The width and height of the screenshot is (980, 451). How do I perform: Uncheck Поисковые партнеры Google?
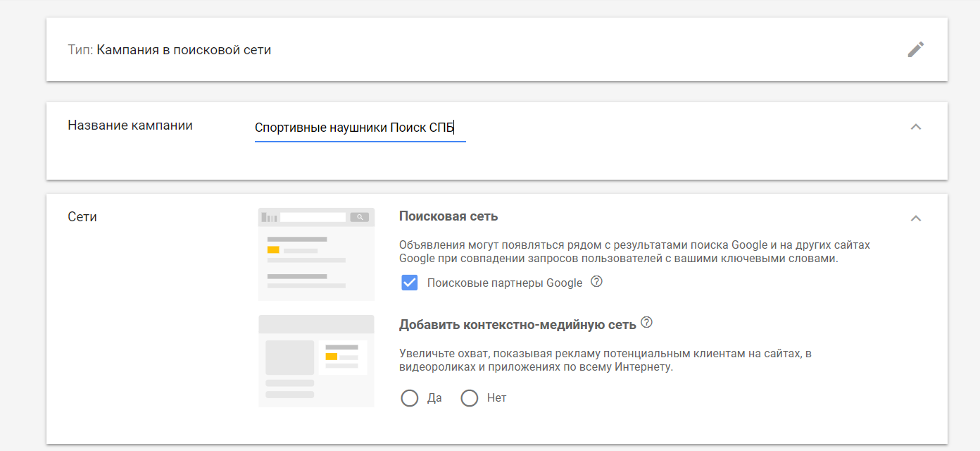408,283
